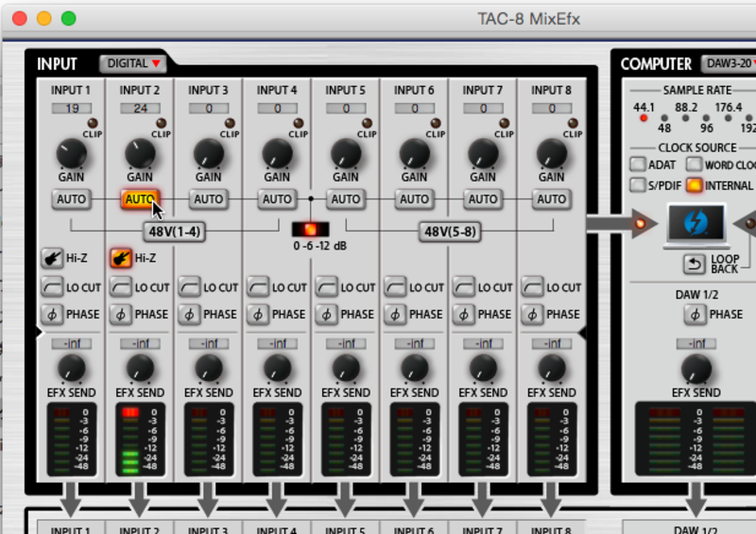Click the 0 -6 -12 dB switch
756x534 pixels.
311,229
